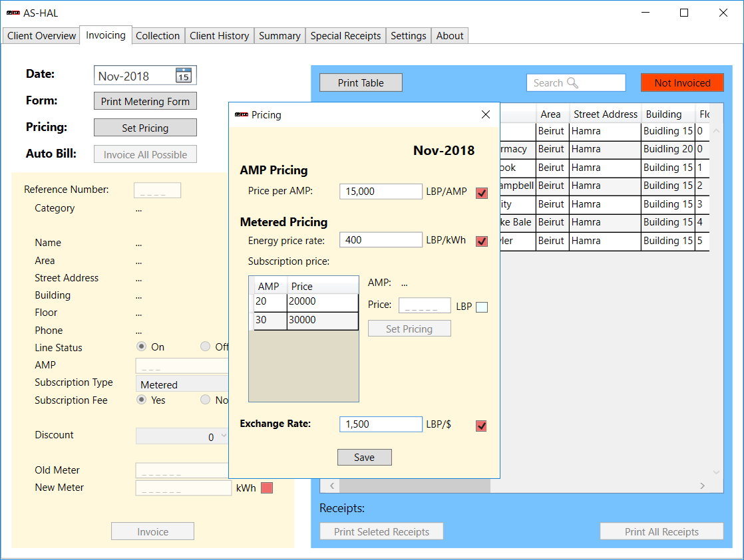This screenshot has height=560, width=744.
Task: Click the Search box
Action: [x=576, y=83]
